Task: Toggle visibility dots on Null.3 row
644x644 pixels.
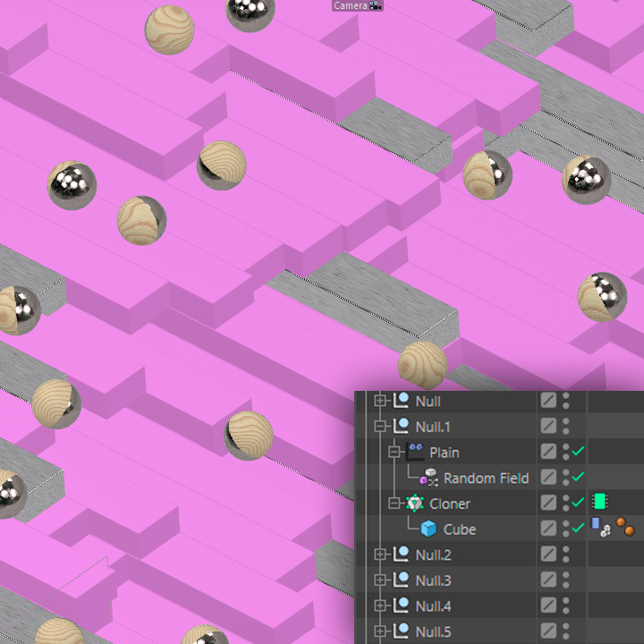Action: click(x=566, y=580)
